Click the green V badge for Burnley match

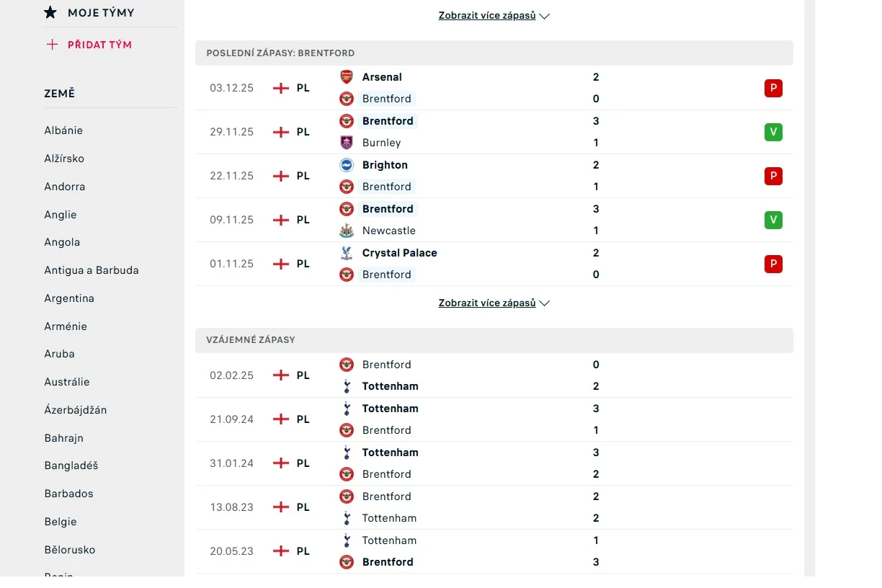click(x=773, y=133)
